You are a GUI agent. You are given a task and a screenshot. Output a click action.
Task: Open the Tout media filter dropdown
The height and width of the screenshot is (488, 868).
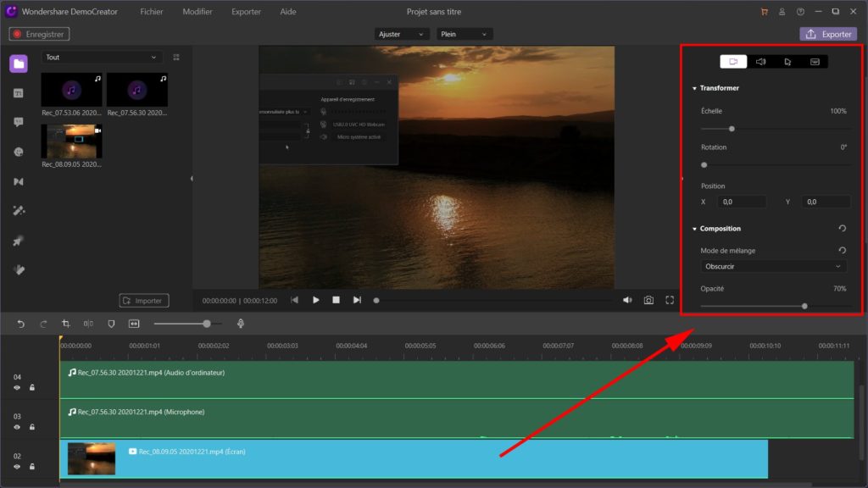coord(102,57)
